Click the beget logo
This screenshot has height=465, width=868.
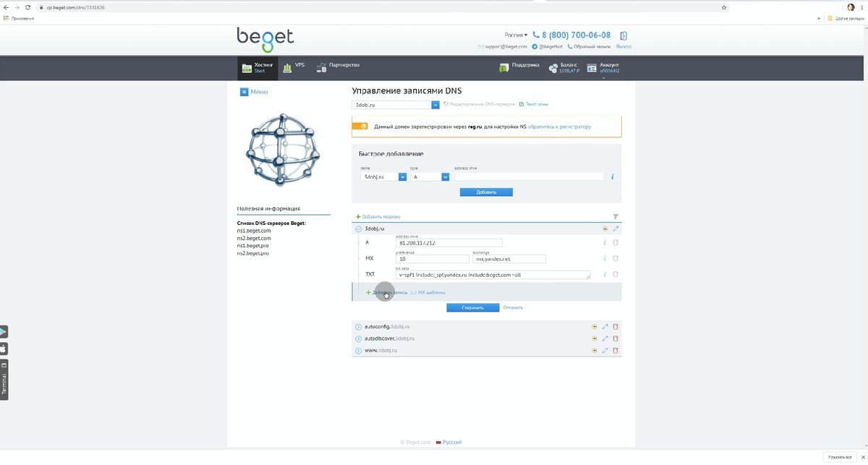coord(265,40)
